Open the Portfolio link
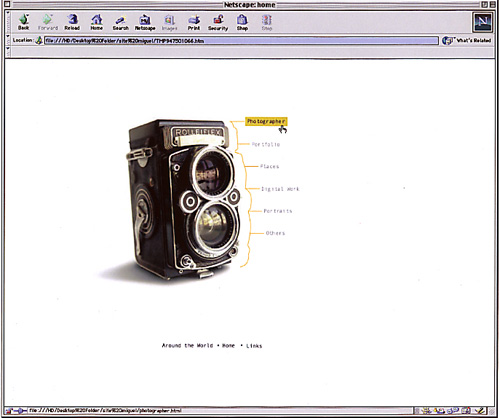 [x=266, y=144]
